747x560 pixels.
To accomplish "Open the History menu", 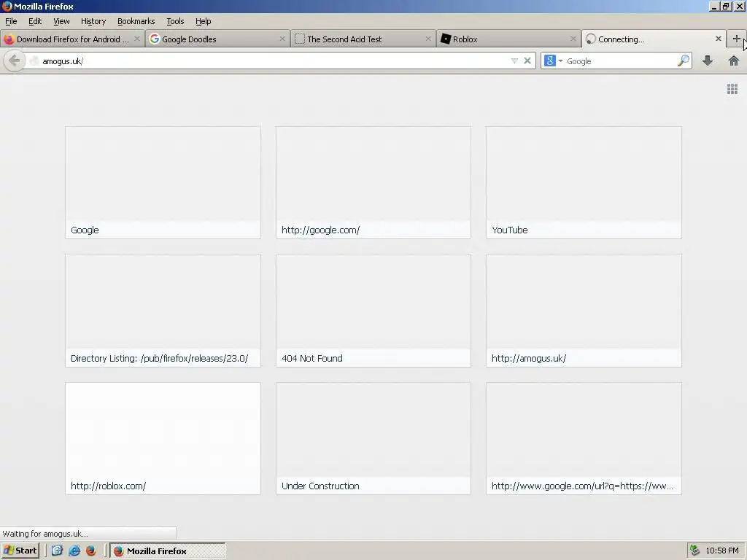I will point(93,21).
